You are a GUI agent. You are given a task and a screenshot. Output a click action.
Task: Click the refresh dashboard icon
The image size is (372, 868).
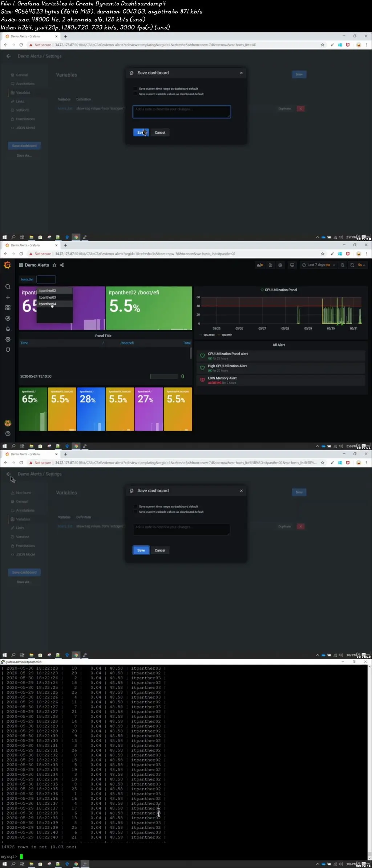[352, 265]
